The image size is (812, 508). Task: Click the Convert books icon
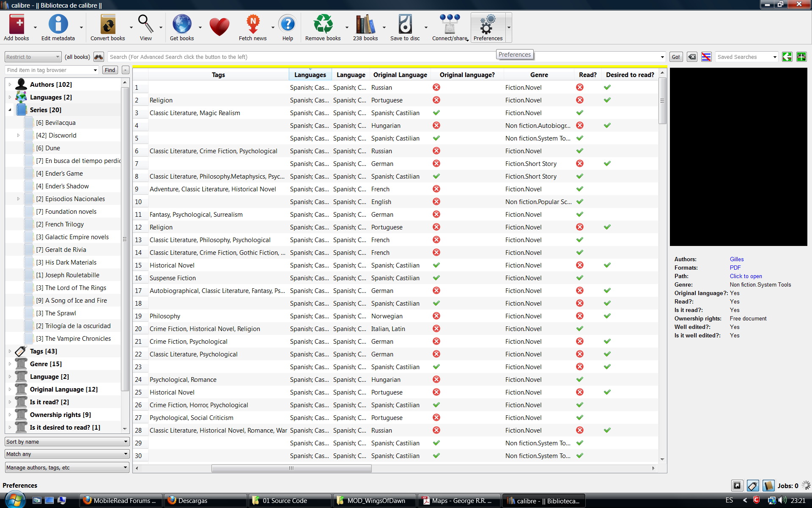coord(107,25)
